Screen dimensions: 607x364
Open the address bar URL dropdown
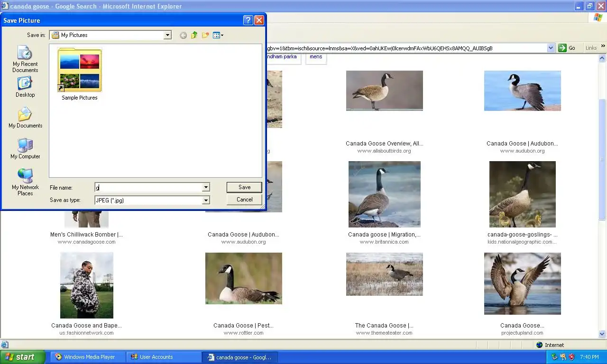(x=551, y=48)
